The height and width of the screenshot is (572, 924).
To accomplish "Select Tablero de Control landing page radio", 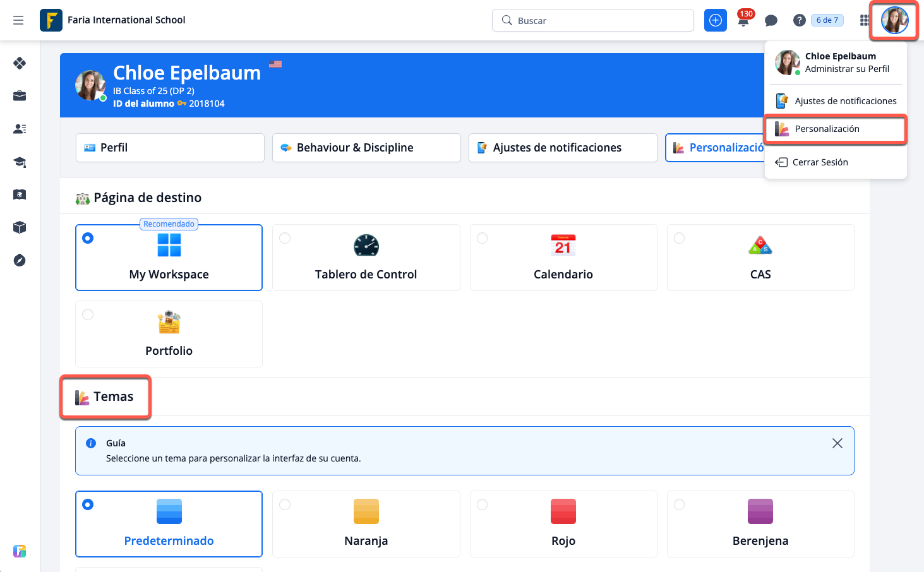I will [285, 238].
